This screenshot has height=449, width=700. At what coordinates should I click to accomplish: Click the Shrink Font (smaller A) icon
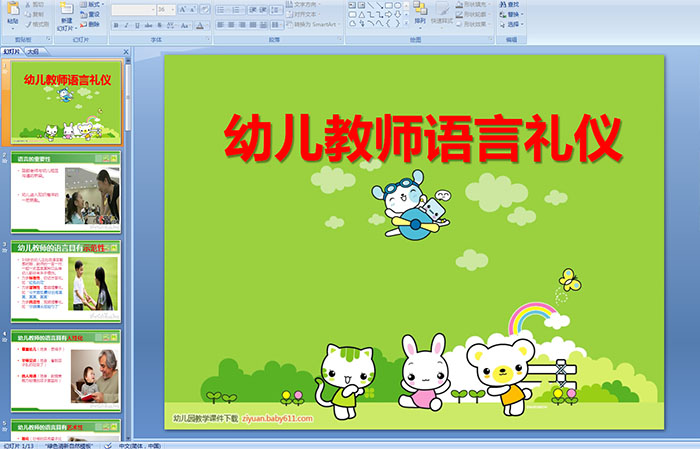pyautogui.click(x=192, y=10)
